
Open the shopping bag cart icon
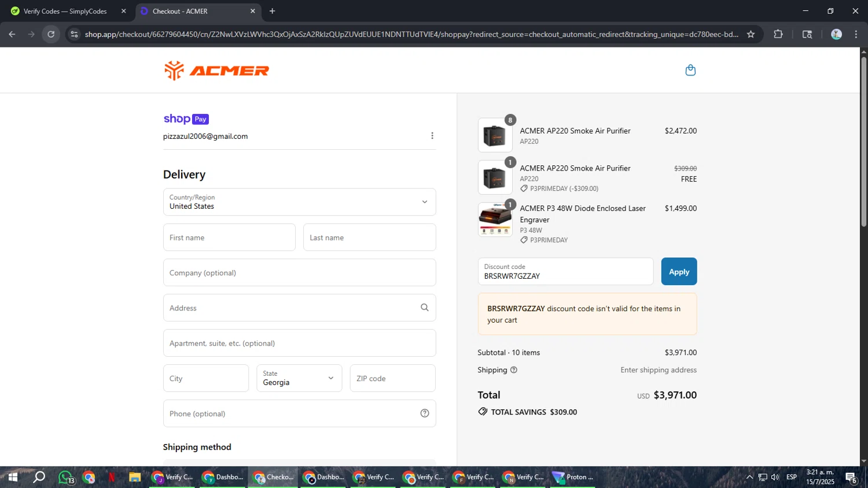click(x=690, y=70)
